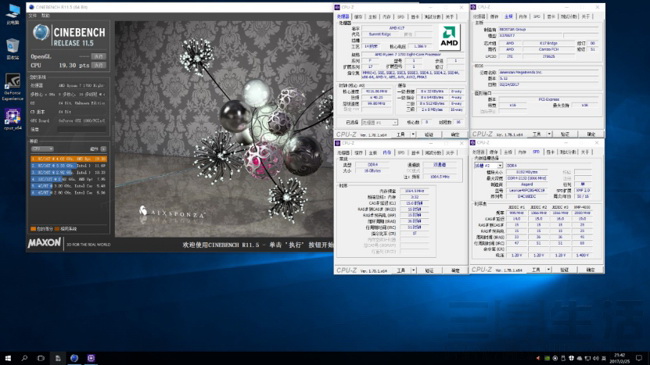Select the orange 19.30 ranking row
The height and width of the screenshot is (365, 650).
[x=69, y=159]
